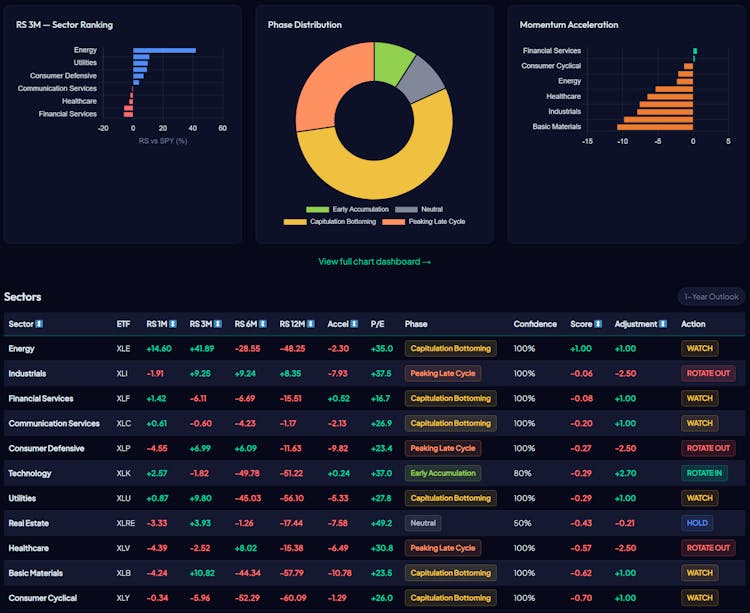The width and height of the screenshot is (750, 613).
Task: Open the view full chart dashboard link
Action: (374, 261)
